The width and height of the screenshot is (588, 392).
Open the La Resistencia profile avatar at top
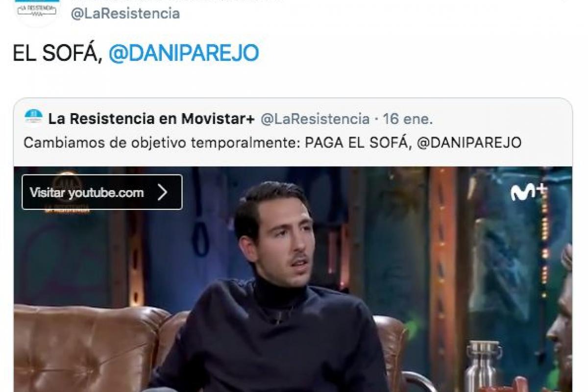37,11
